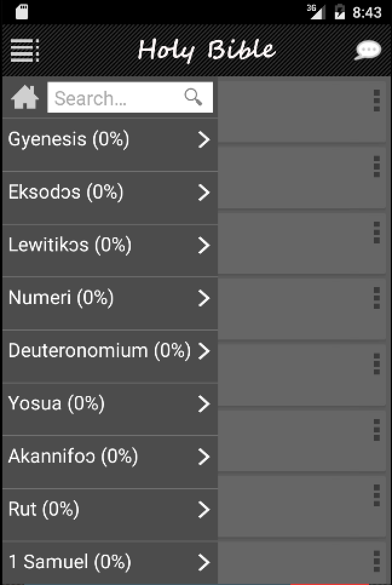Image resolution: width=392 pixels, height=585 pixels.
Task: Open the Rut (0%) book
Action: 44,509
